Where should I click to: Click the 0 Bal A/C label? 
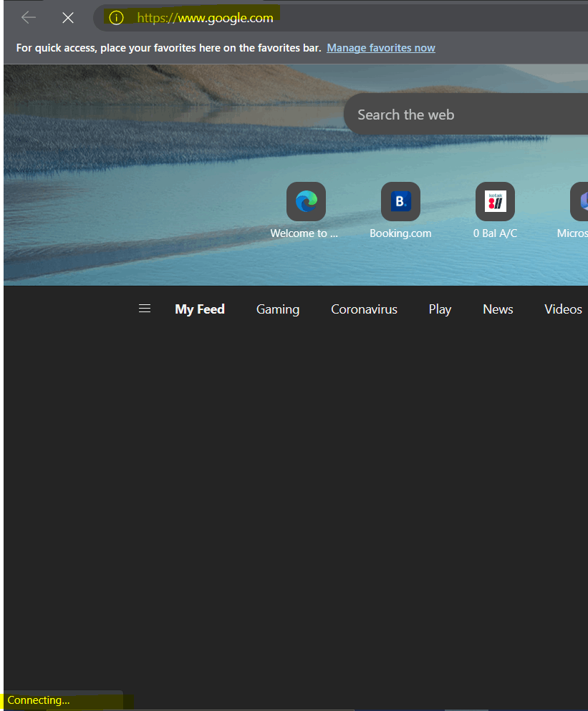pyautogui.click(x=495, y=233)
